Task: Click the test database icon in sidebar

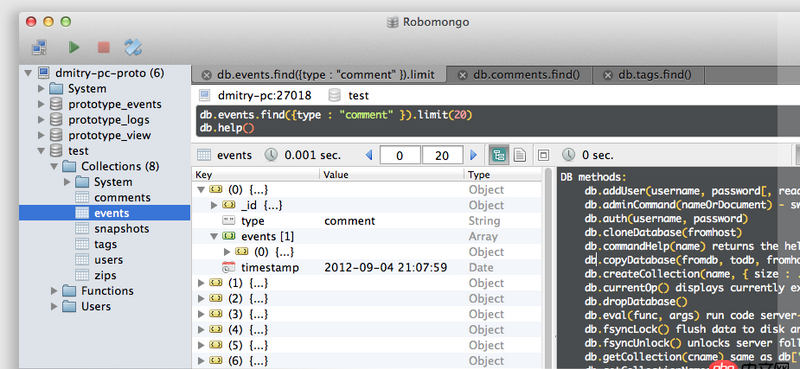Action: (x=56, y=151)
